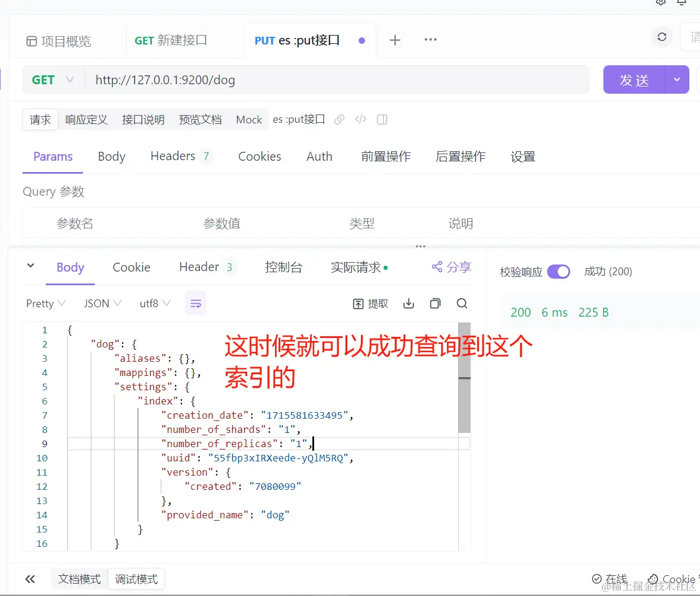
Task: Open the response Header 3 tab
Action: pos(206,267)
